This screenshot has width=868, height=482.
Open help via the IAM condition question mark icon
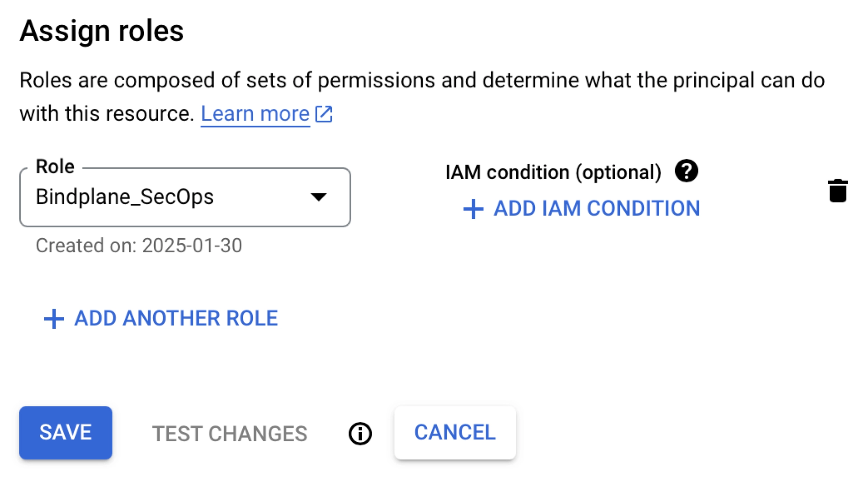point(686,171)
